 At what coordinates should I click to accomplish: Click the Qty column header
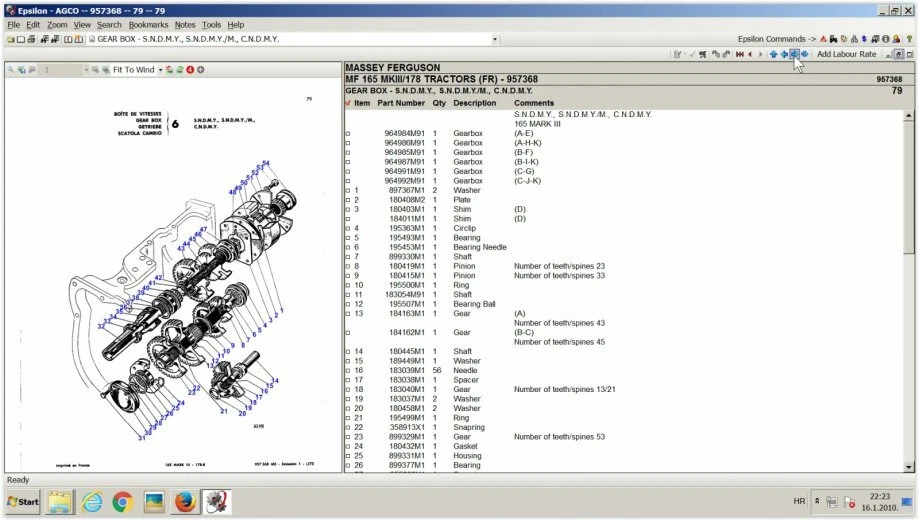[x=439, y=103]
